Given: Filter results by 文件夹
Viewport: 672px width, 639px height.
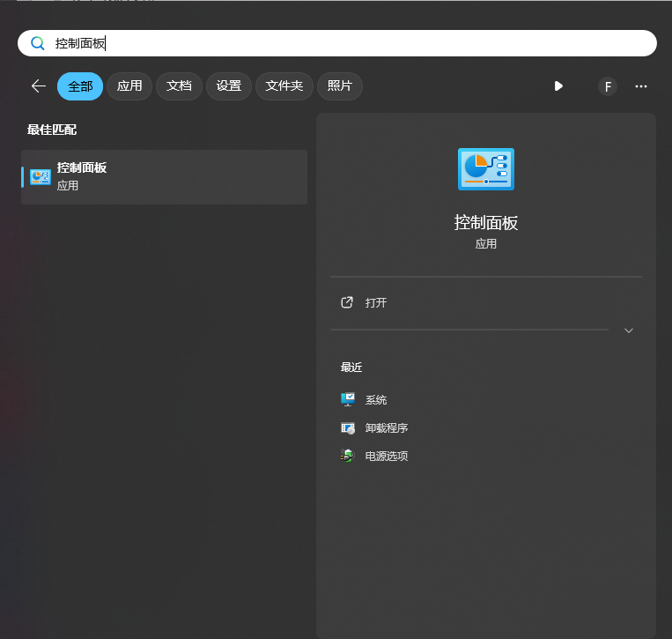Looking at the screenshot, I should tap(284, 85).
